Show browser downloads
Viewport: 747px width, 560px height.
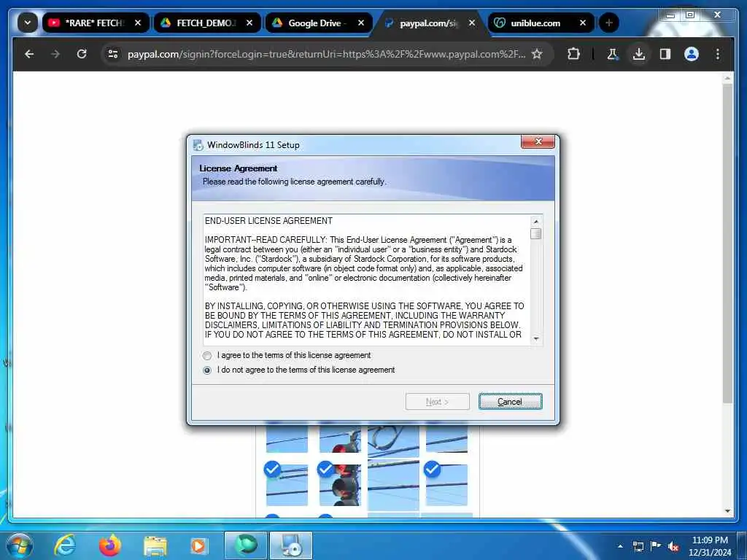639,54
